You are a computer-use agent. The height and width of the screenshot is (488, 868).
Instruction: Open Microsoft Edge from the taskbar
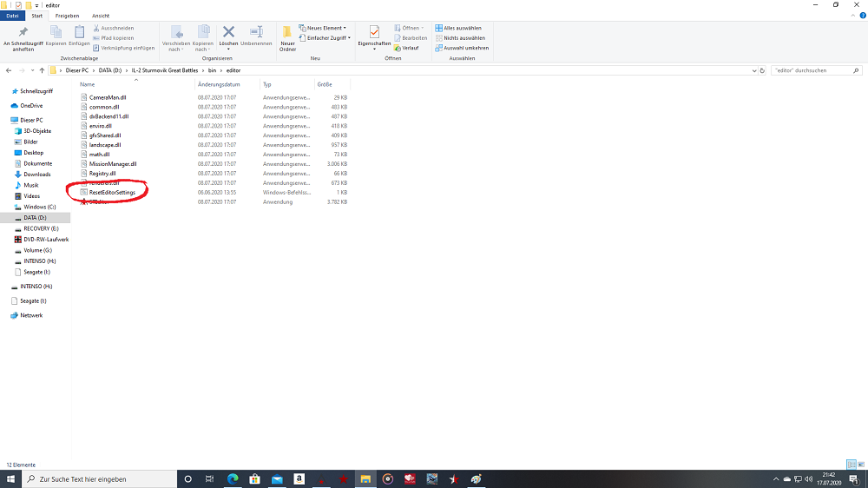233,478
